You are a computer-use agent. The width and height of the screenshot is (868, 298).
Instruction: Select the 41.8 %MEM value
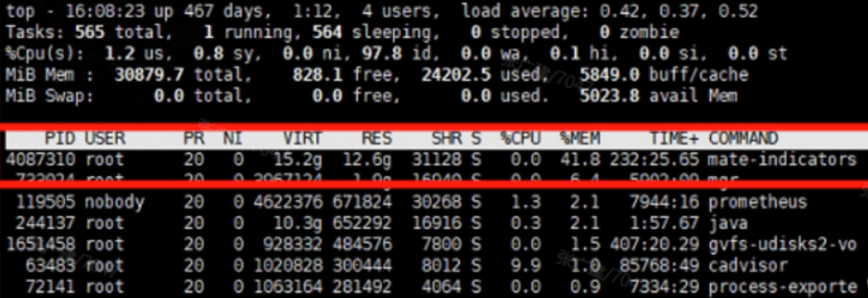tap(580, 160)
